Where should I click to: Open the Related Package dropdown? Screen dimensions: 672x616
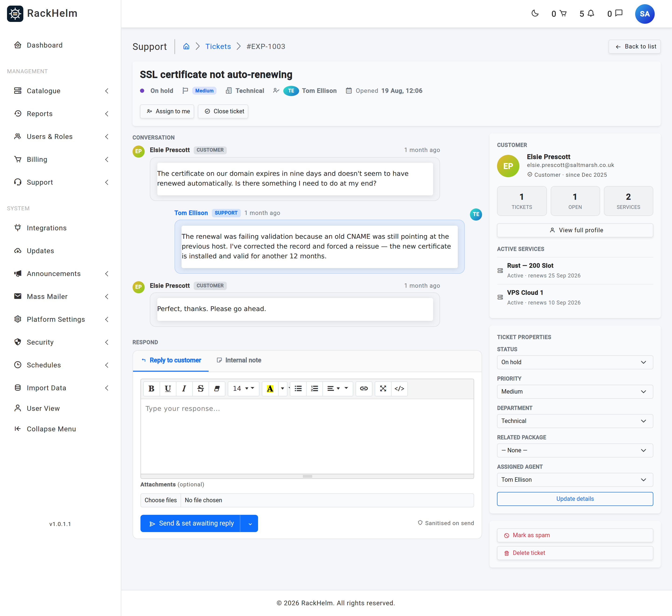click(575, 450)
